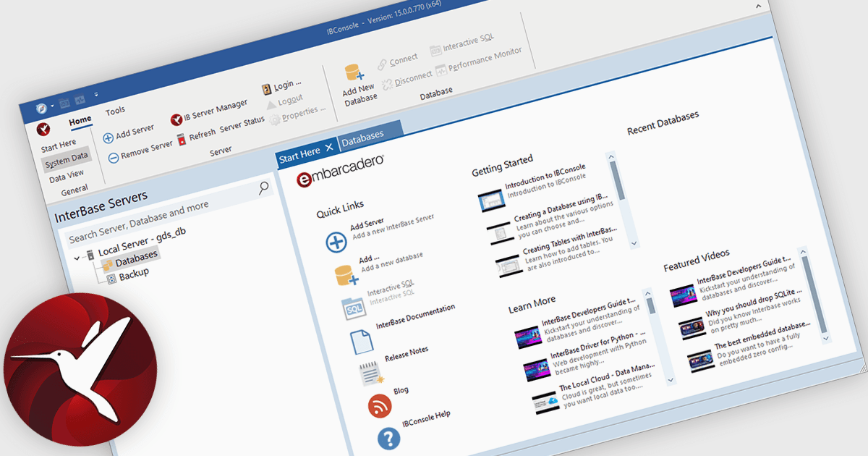The height and width of the screenshot is (456, 868).
Task: Click the Databases node icon in tree
Action: coord(107,265)
